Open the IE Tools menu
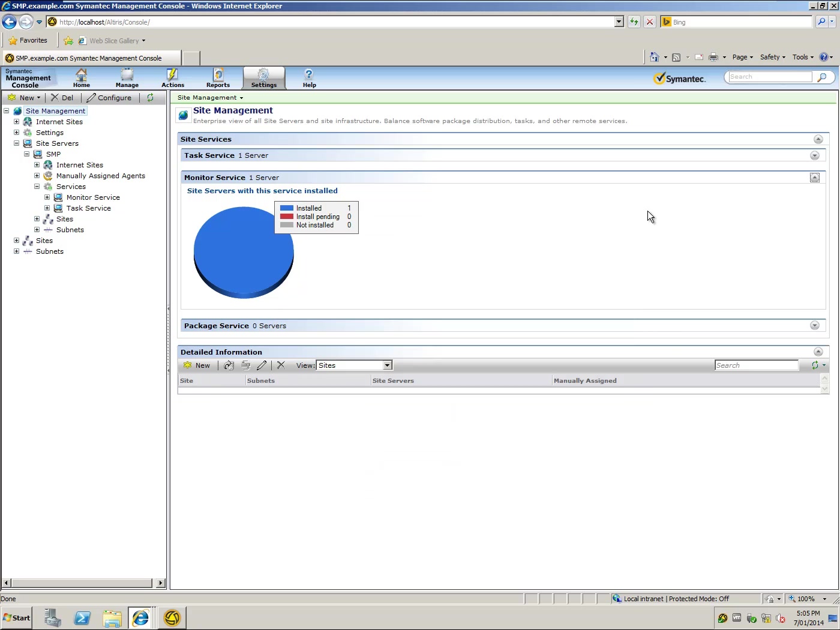840x630 pixels. coord(803,57)
